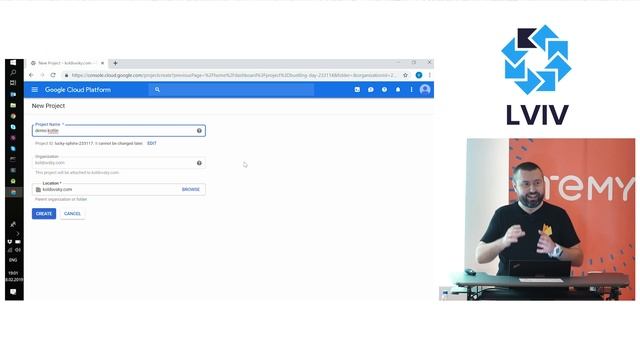Activate Cloud Shell icon in the header
Viewport: 640px width, 360px height.
coord(357,89)
